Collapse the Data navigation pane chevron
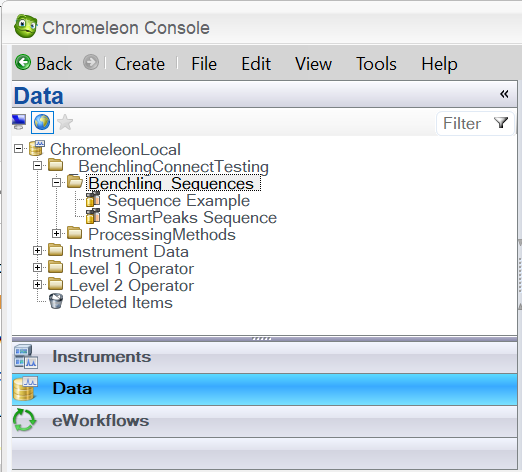This screenshot has height=472, width=522. [x=504, y=94]
